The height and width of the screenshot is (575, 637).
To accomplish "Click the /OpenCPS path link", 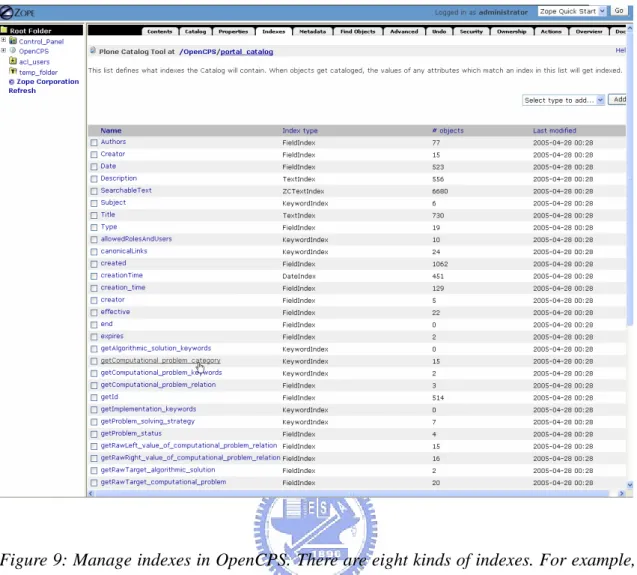I will [199, 52].
